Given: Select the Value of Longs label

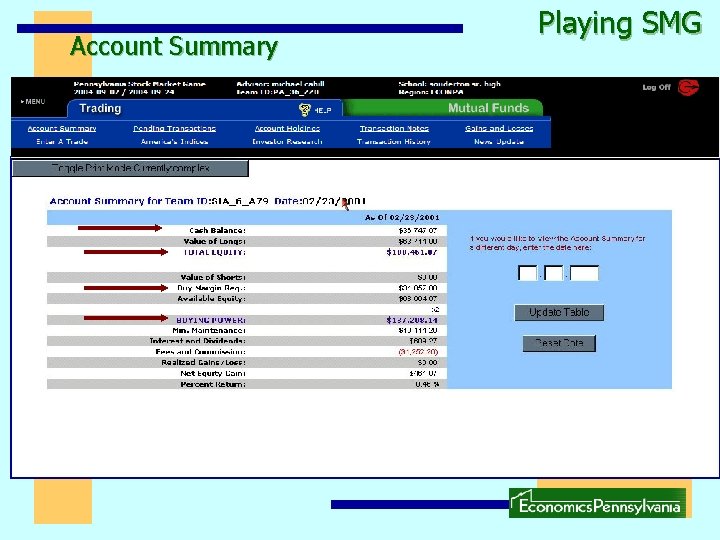Looking at the screenshot, I should coord(214,241).
